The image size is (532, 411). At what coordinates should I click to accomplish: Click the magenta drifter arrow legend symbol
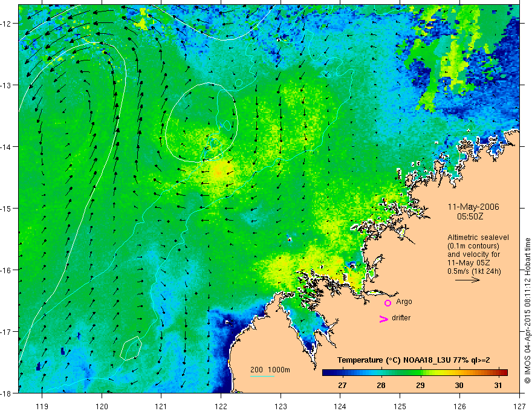coord(384,319)
